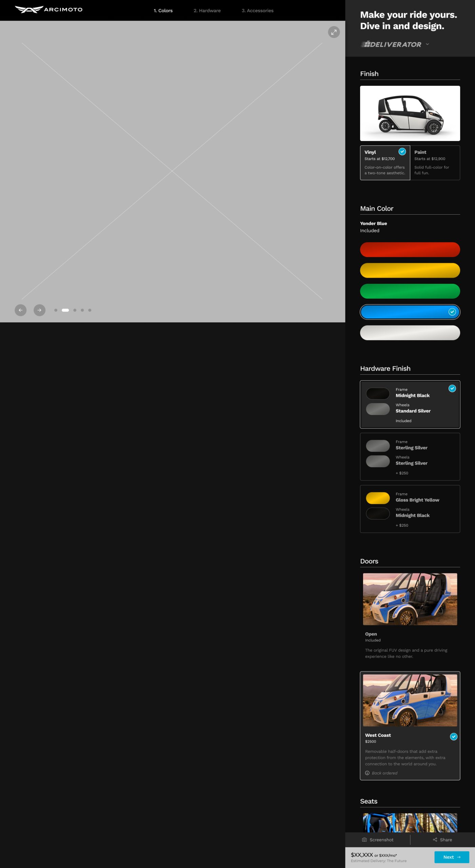Viewport: 475px width, 868px height.
Task: Advance to next vehicle image
Action: [39, 310]
